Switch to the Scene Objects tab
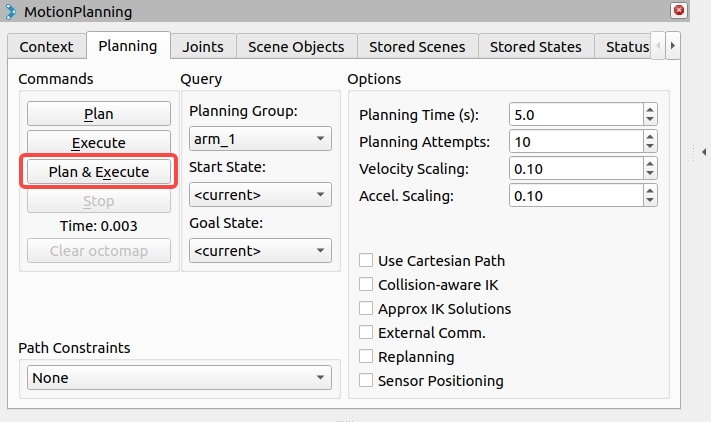The height and width of the screenshot is (422, 711). pos(296,47)
